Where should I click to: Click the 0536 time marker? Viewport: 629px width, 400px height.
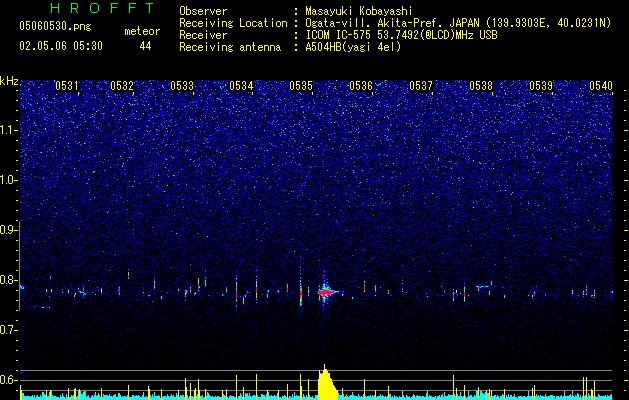pos(361,86)
